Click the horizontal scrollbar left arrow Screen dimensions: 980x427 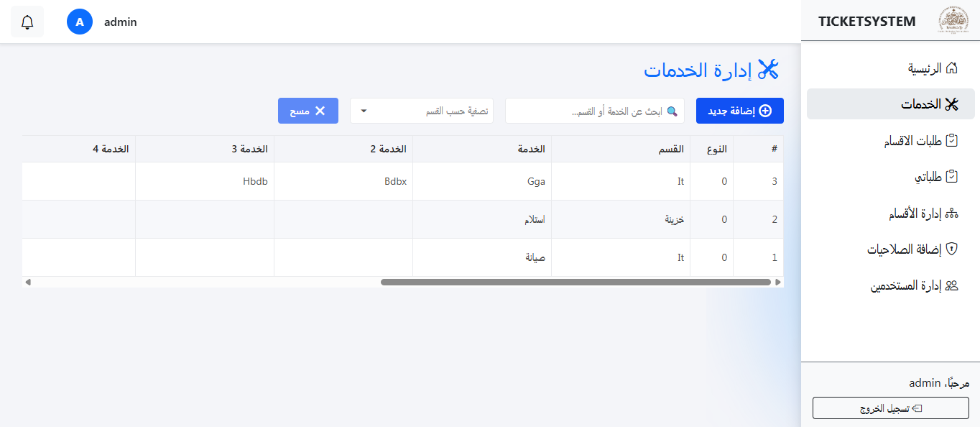coord(28,283)
